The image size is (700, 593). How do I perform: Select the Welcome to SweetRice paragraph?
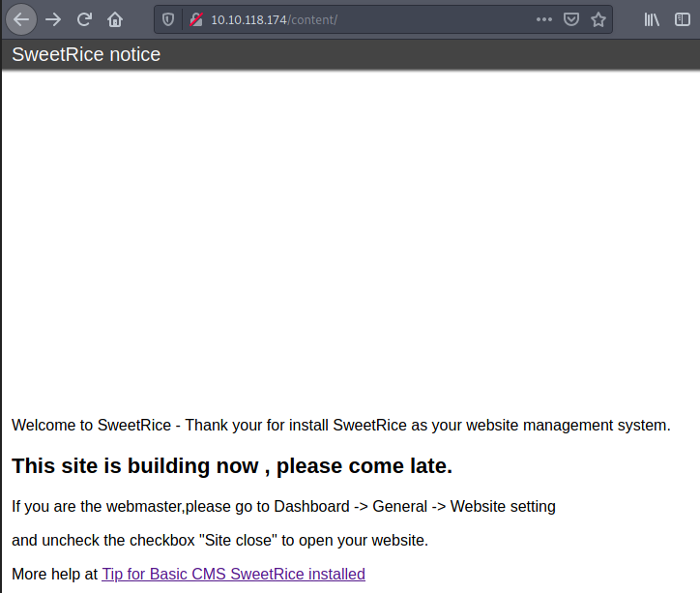[x=341, y=425]
